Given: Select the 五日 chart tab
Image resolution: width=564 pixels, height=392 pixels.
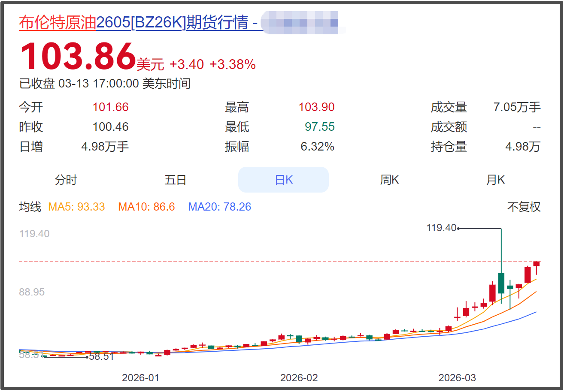Looking at the screenshot, I should [175, 180].
